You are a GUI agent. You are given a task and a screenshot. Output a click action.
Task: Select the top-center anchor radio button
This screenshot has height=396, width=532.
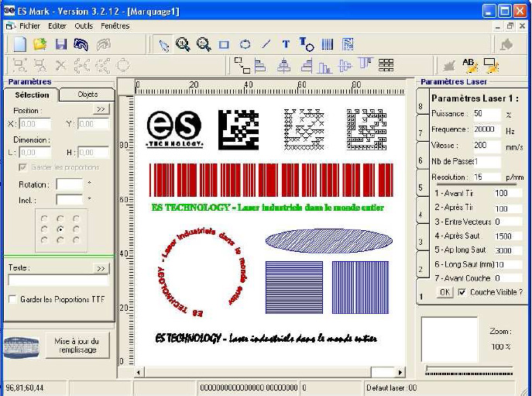coord(60,219)
